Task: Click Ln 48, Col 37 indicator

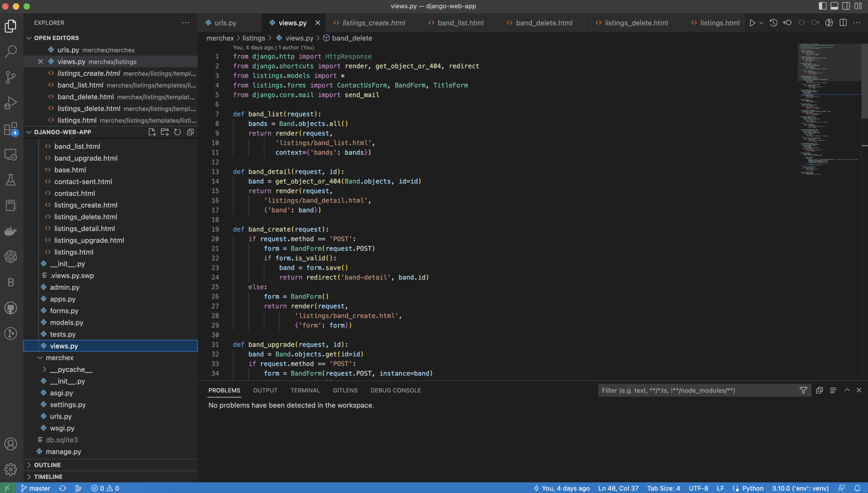Action: (x=618, y=488)
